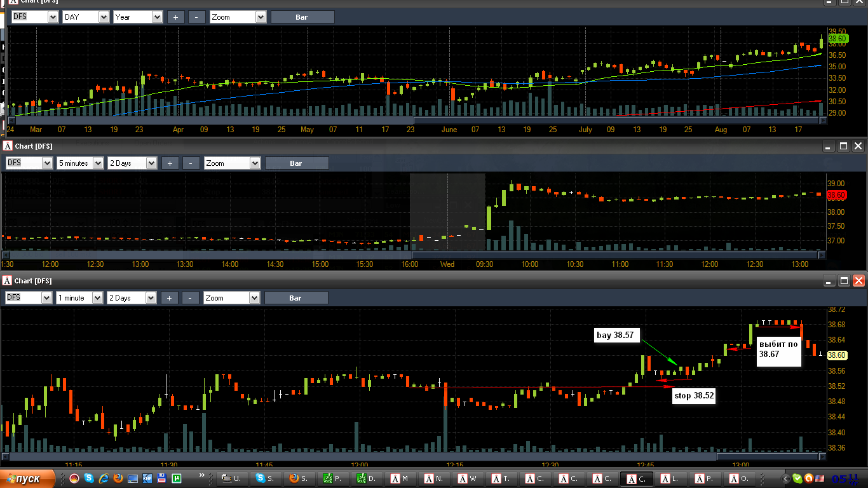The image size is (868, 488).
Task: Click the minus button in the daily chart toolbar
Action: click(x=197, y=17)
